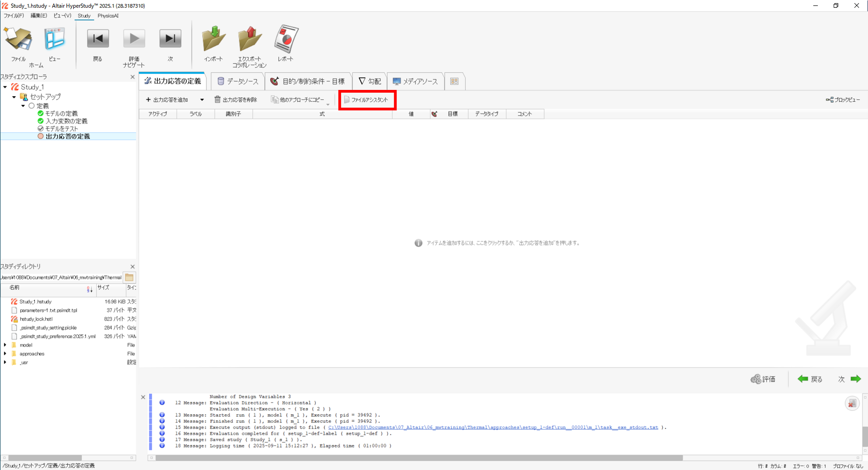Select 入力変数の定義 green-check node

40,121
